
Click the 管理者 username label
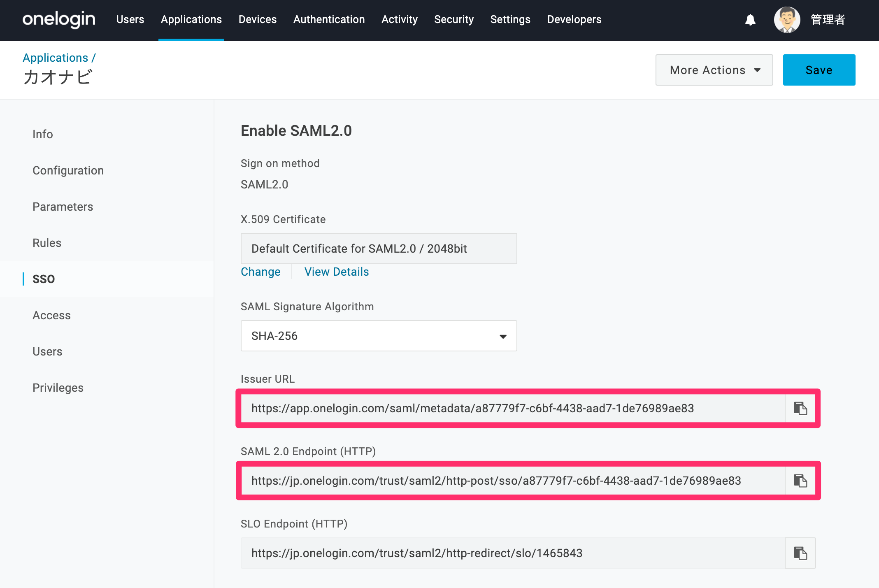pos(828,20)
